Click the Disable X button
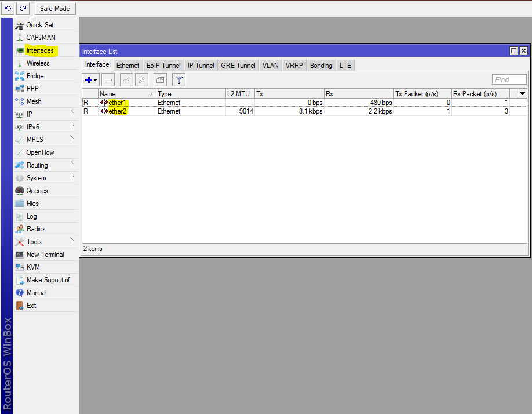Image resolution: width=532 pixels, height=414 pixels. (x=142, y=80)
